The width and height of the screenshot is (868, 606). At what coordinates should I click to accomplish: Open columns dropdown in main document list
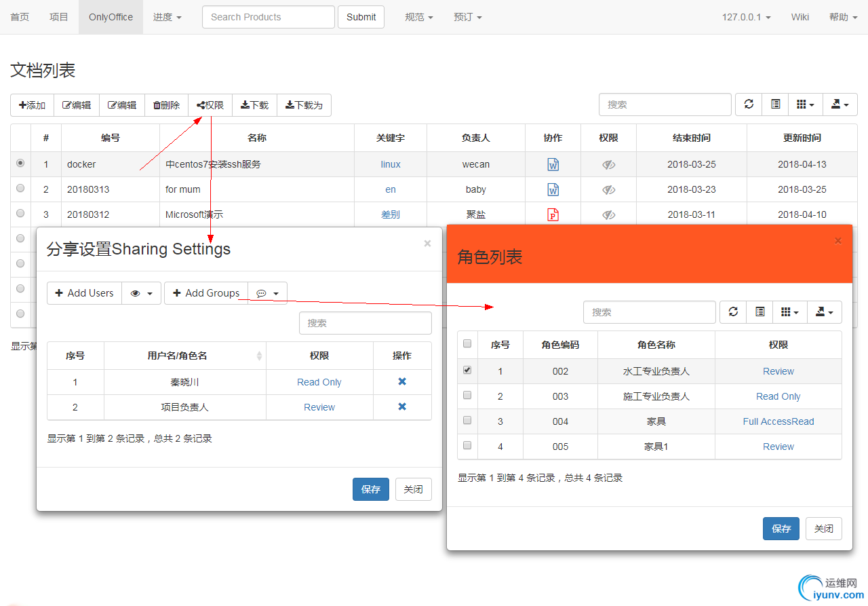pos(806,105)
